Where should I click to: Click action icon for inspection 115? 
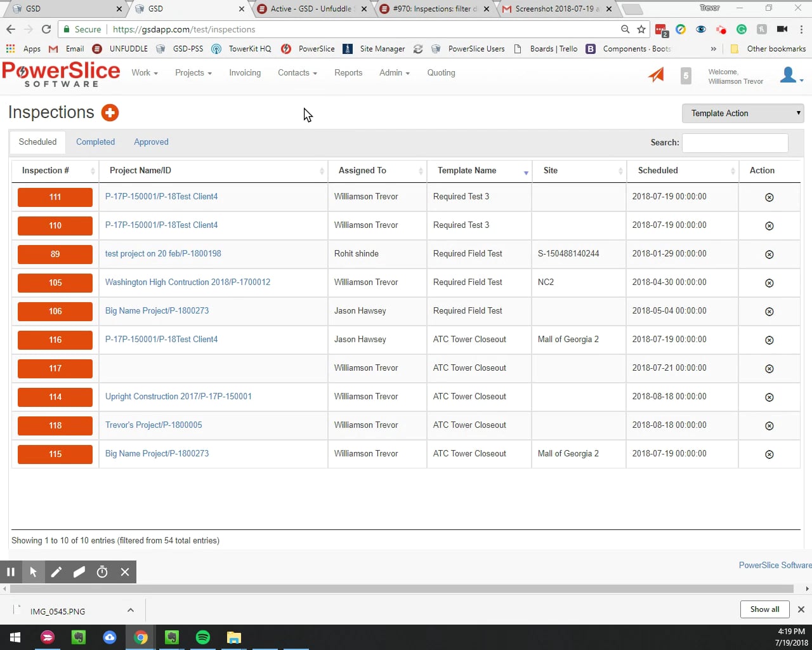pos(769,454)
